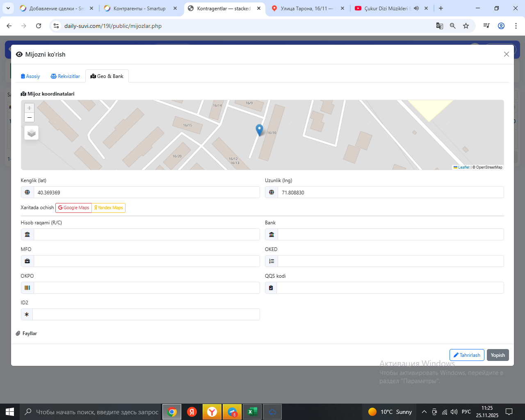The height and width of the screenshot is (420, 525).
Task: Close the Mijozni ko'rish dialog with X
Action: pos(507,54)
